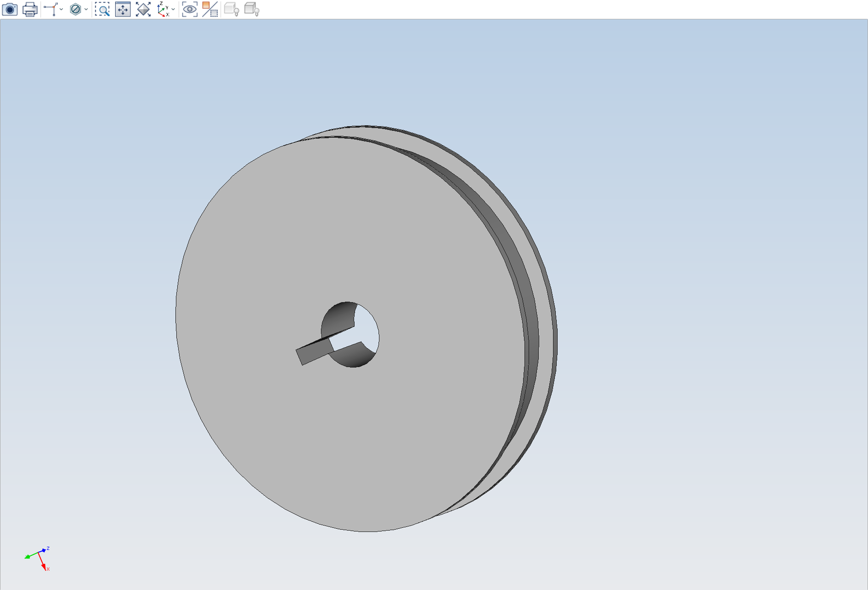Screen dimensions: 868x590
Task: Click the printer icon
Action: pyautogui.click(x=30, y=9)
